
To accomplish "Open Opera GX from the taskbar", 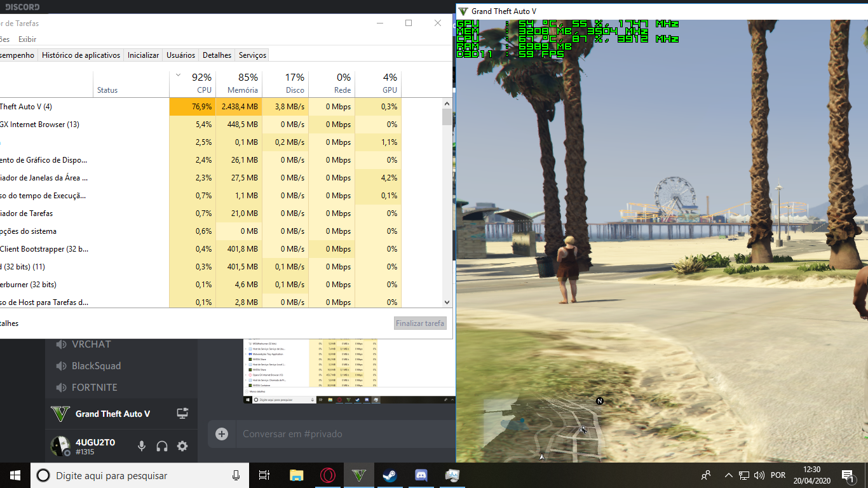I will (x=327, y=475).
